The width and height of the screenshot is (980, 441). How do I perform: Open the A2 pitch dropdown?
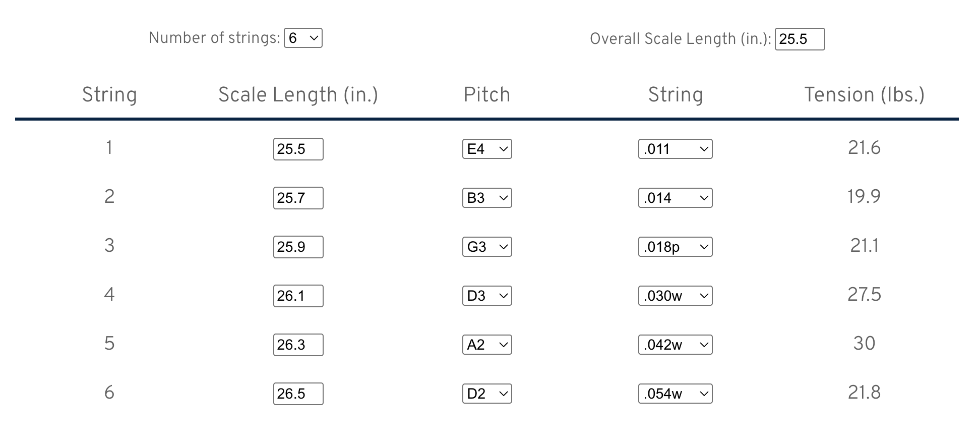click(487, 345)
